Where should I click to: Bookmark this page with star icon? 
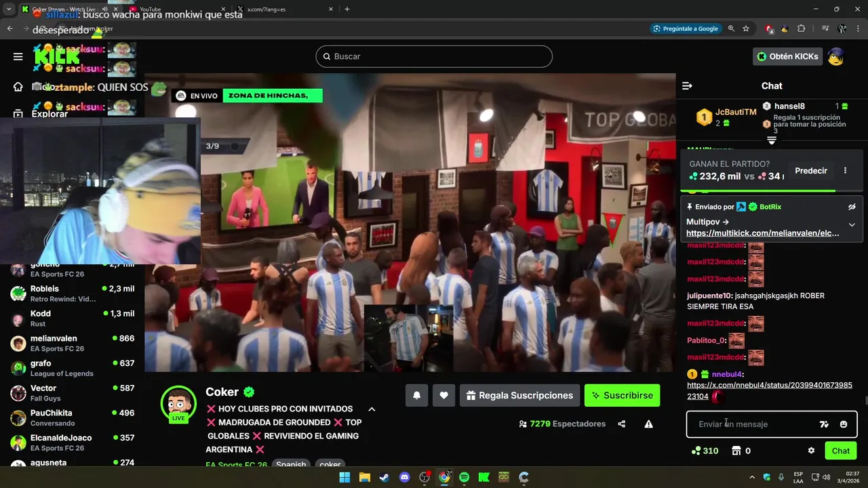tap(746, 28)
